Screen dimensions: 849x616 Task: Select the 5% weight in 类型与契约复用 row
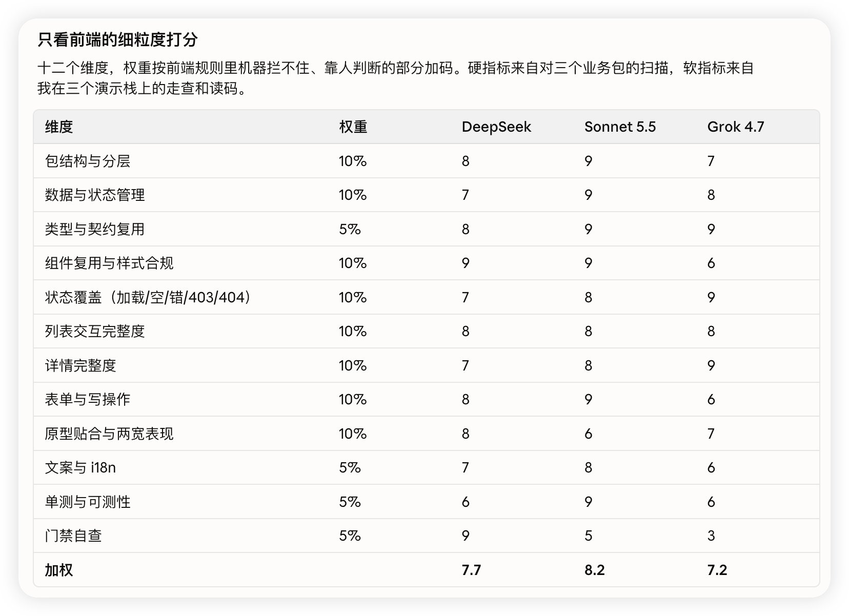(350, 229)
